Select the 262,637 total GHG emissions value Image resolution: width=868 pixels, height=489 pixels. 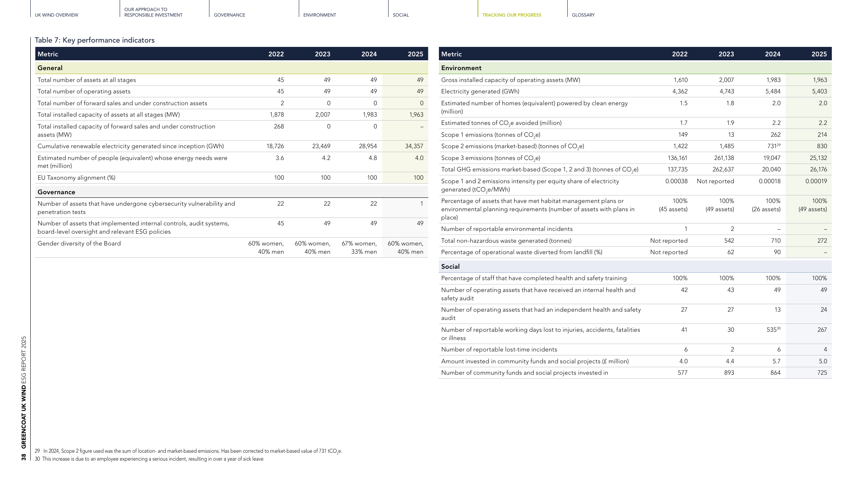tap(723, 169)
